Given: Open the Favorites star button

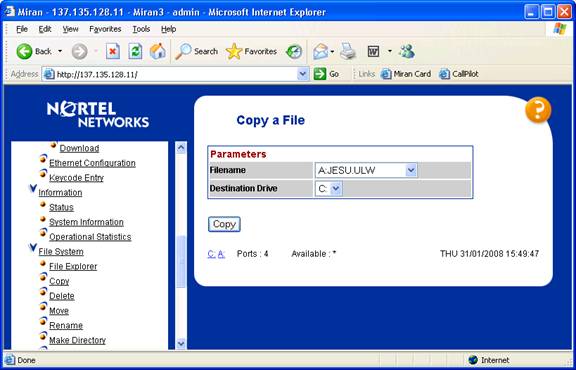Looking at the screenshot, I should coord(251,51).
